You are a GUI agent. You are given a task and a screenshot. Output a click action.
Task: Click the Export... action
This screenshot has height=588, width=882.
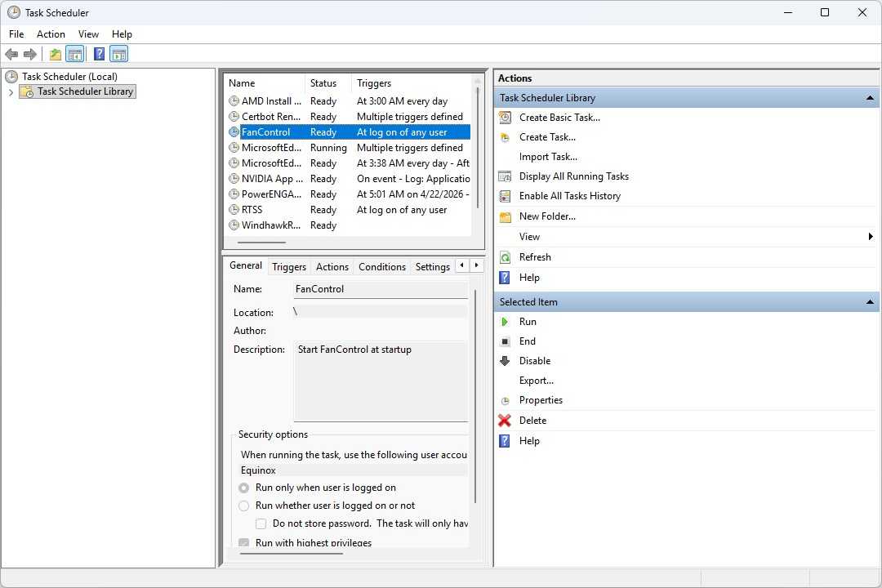(536, 381)
